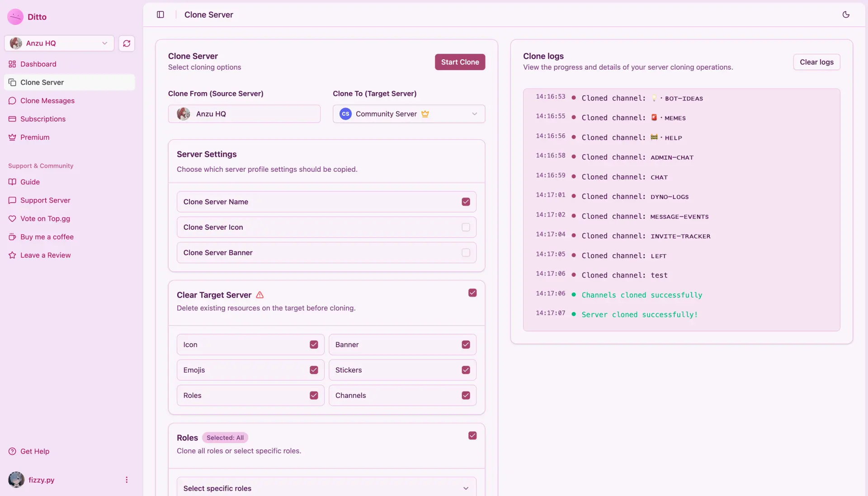The height and width of the screenshot is (496, 868).
Task: Open the Guide link
Action: tap(70, 182)
